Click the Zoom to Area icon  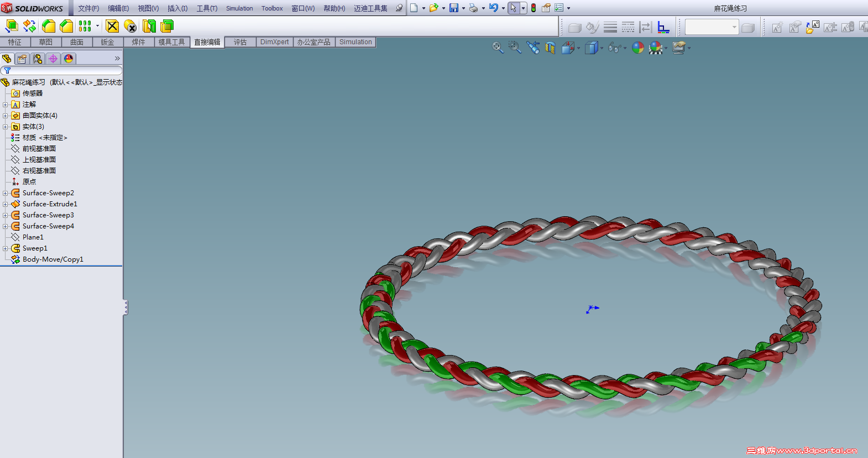coord(515,48)
